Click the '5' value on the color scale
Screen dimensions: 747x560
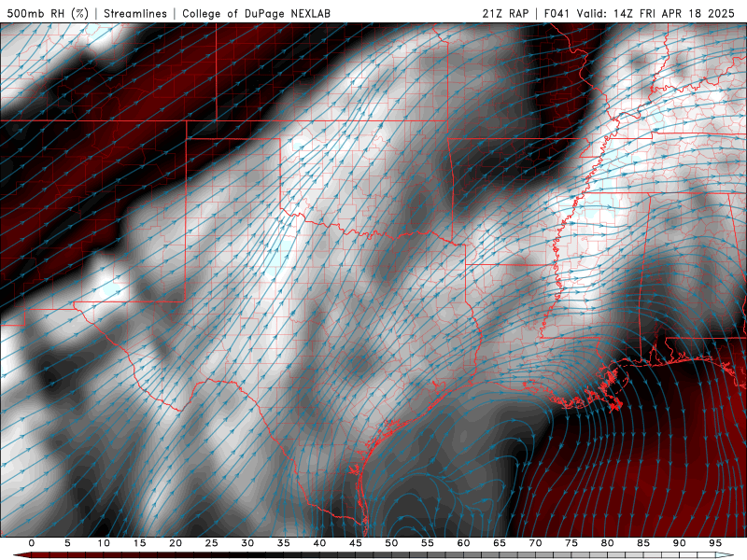tap(67, 543)
